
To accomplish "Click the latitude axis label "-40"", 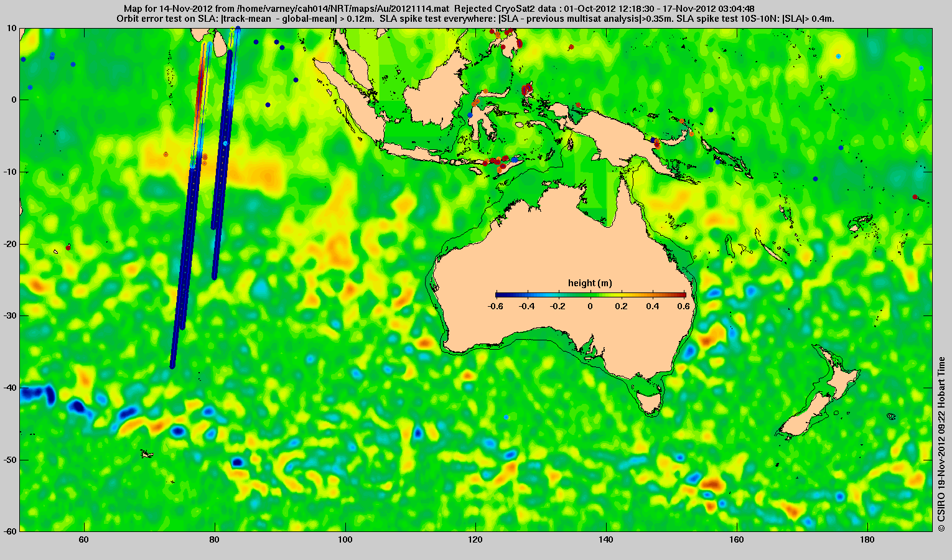I will click(x=10, y=388).
